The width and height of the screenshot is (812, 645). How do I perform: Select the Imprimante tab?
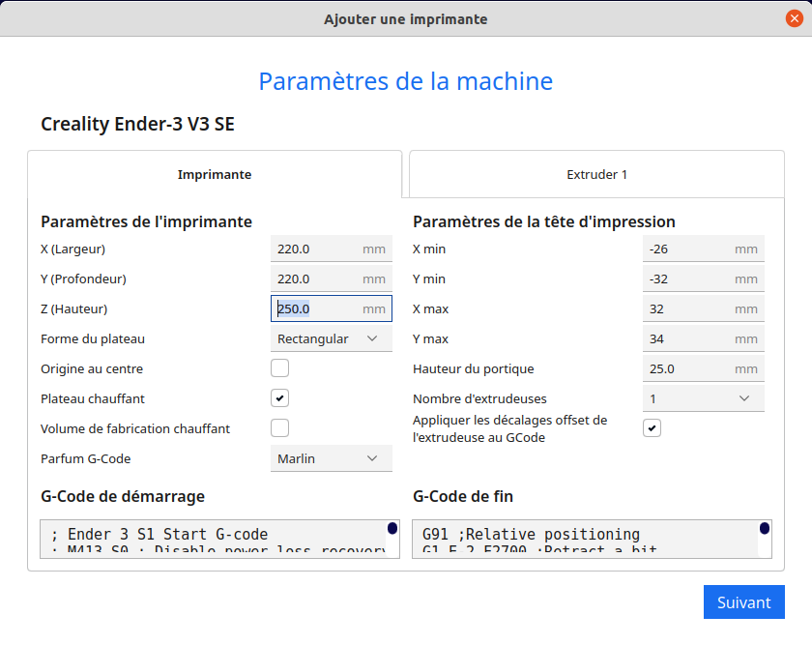pos(215,175)
